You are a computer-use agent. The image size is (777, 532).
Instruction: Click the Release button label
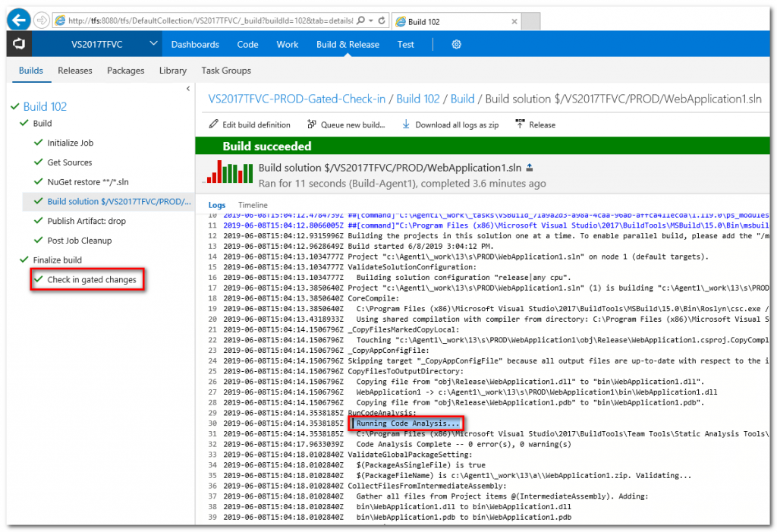point(542,124)
